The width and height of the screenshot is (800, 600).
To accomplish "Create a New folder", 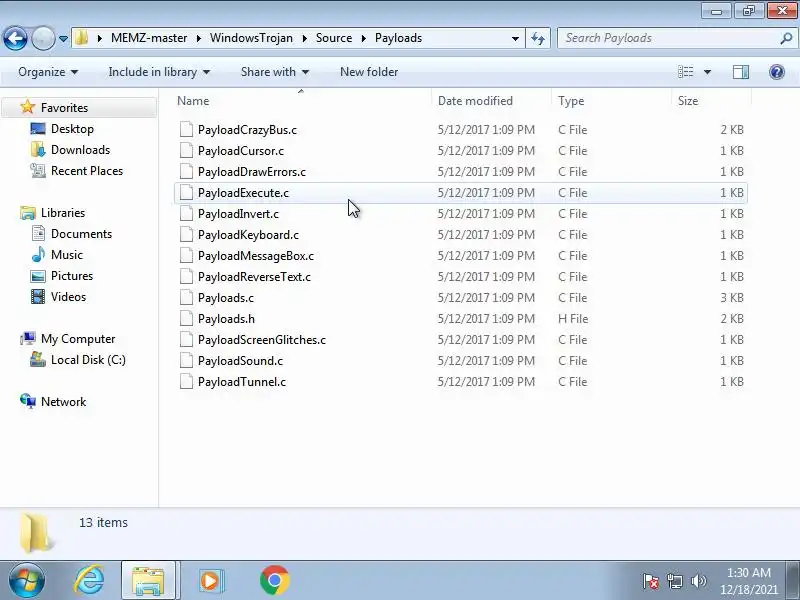I will tap(369, 72).
